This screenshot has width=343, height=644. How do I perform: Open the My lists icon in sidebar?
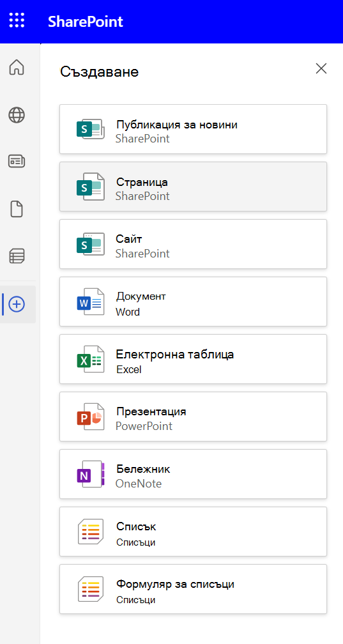click(17, 256)
